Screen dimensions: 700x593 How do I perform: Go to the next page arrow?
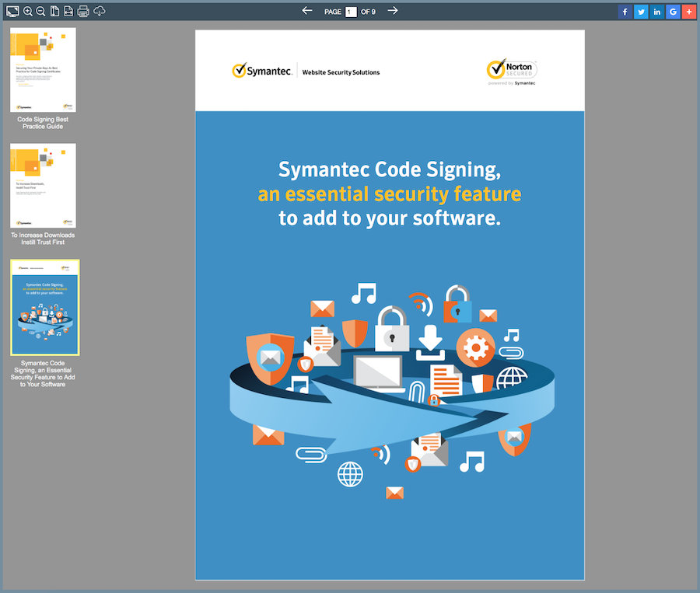[x=393, y=10]
